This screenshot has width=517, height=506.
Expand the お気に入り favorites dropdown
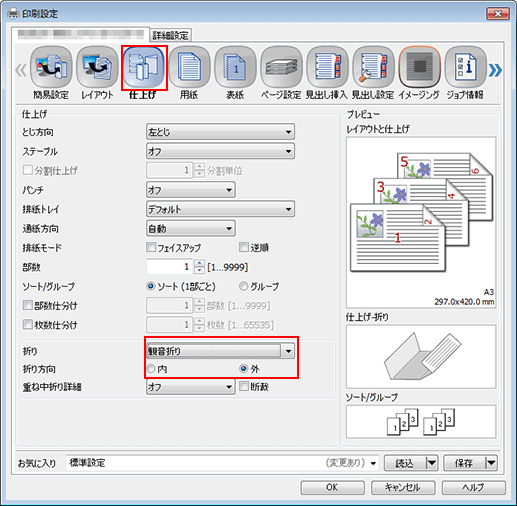click(x=373, y=463)
